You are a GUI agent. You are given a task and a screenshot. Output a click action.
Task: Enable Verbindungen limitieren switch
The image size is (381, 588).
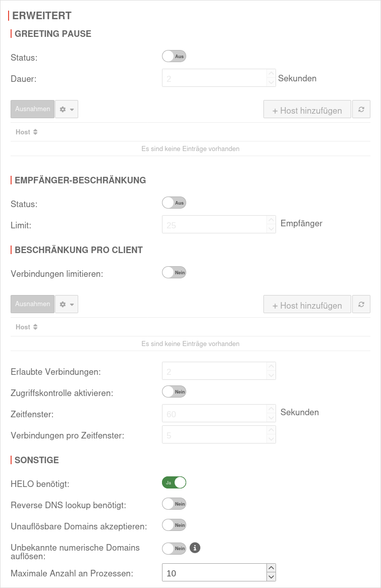pos(174,273)
